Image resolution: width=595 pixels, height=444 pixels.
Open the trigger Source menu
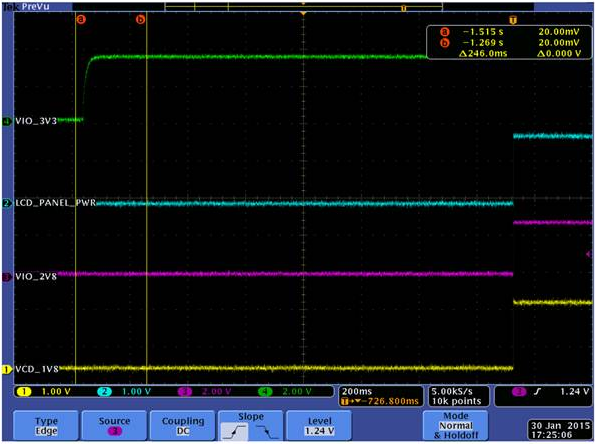(x=114, y=426)
